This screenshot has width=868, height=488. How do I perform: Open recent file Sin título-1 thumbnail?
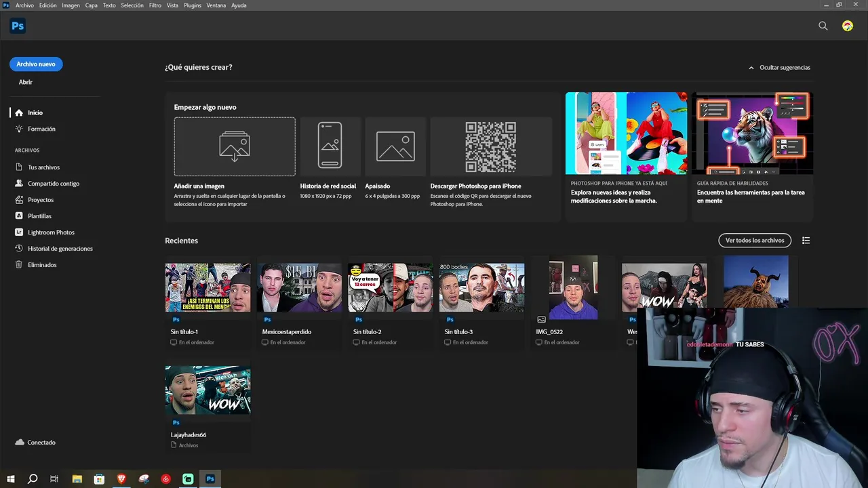coord(208,287)
